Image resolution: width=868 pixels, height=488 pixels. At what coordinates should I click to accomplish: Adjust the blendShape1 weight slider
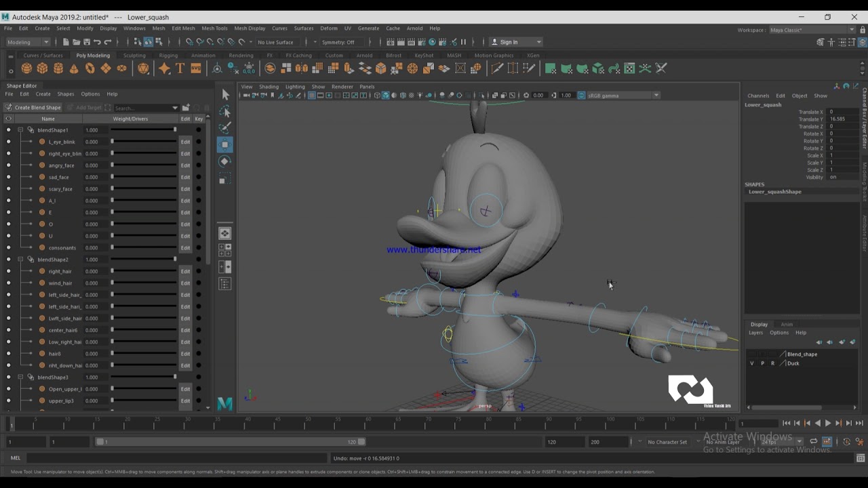[x=143, y=129]
